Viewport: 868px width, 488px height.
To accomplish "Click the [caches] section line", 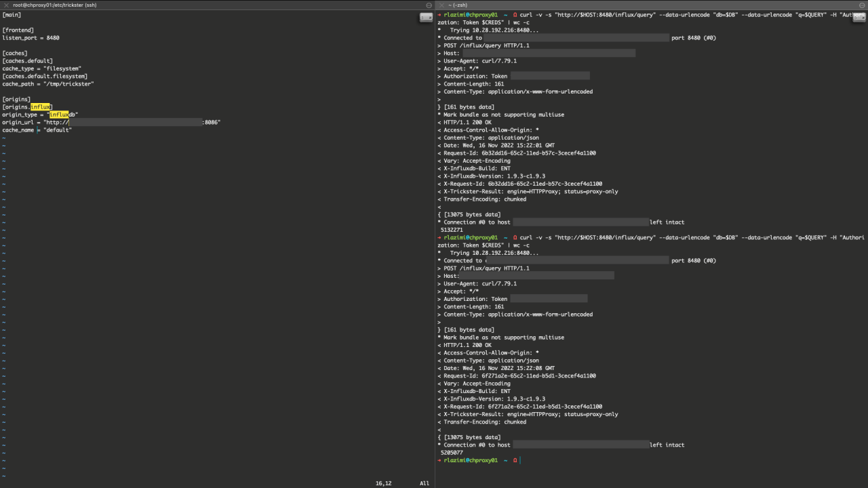I will click(15, 53).
